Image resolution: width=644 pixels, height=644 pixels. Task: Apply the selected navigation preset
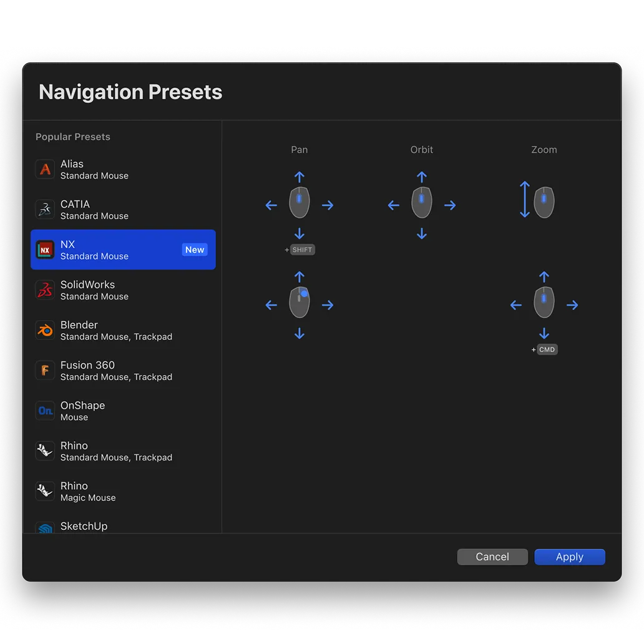click(570, 557)
